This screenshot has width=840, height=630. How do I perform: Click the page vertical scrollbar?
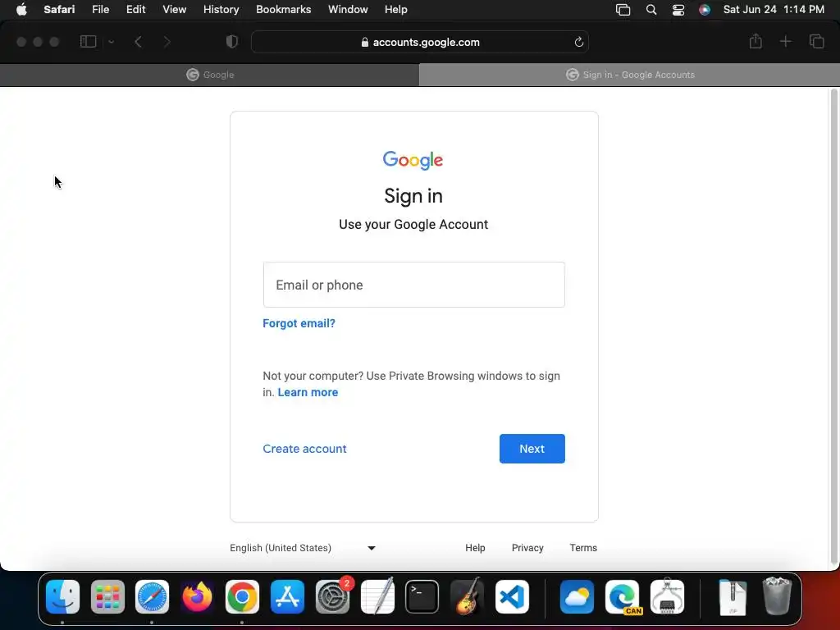click(x=833, y=326)
